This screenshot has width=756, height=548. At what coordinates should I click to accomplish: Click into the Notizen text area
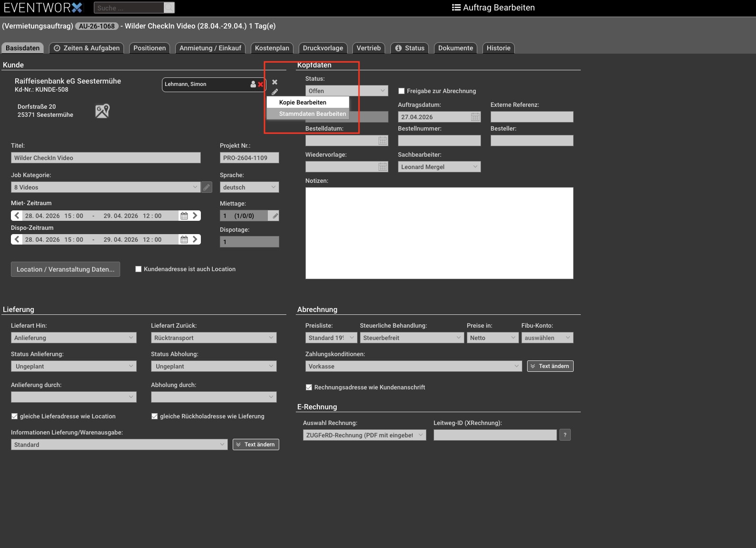coord(439,233)
